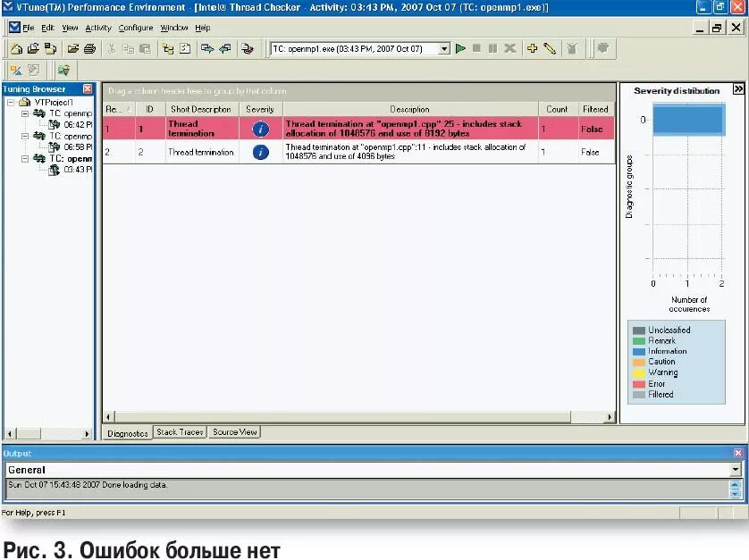Open the Edit menu
This screenshot has height=560, width=749.
point(47,28)
